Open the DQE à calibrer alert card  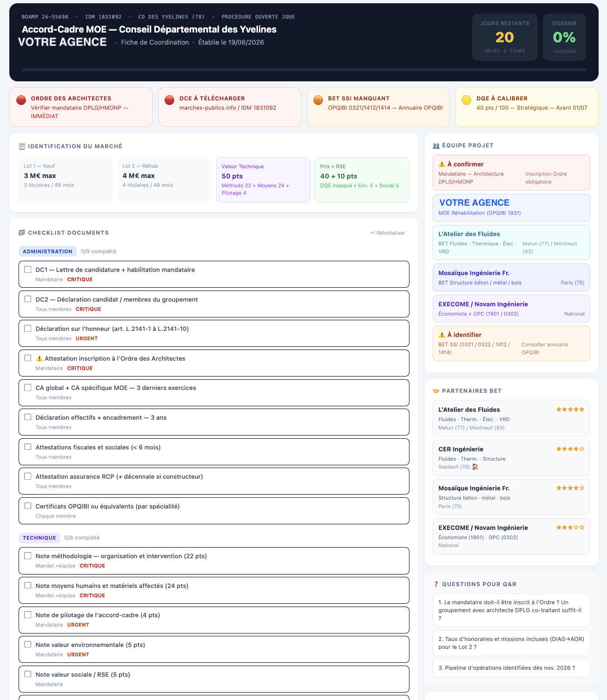tap(527, 107)
